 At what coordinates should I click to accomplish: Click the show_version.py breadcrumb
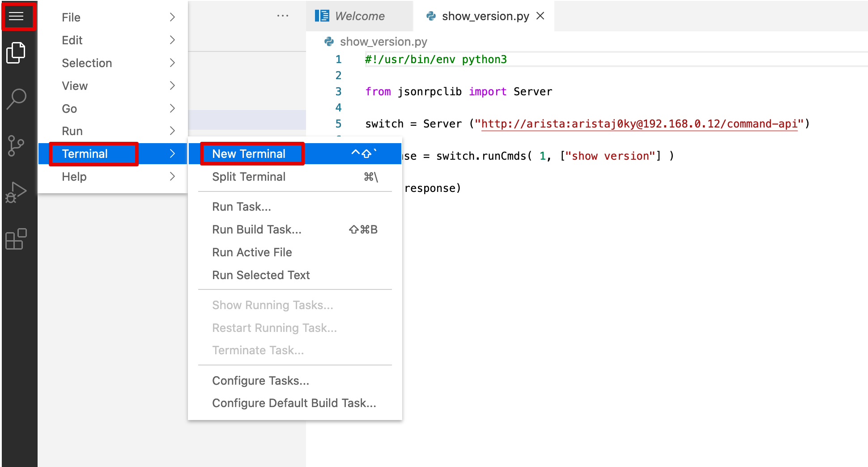(x=383, y=41)
